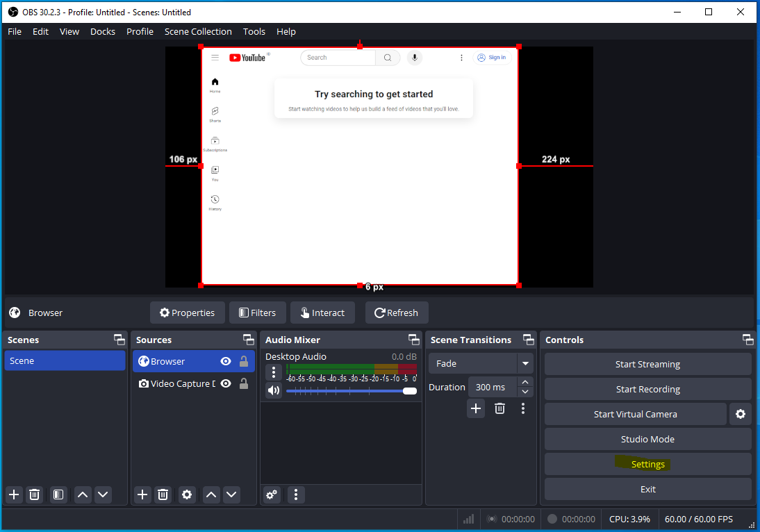Undock the Audio Mixer panel icon
760x532 pixels.
click(414, 340)
